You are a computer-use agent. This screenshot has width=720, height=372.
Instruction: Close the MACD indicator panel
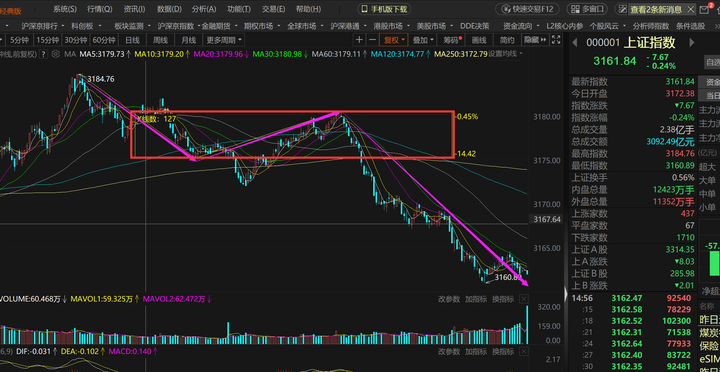tap(523, 352)
